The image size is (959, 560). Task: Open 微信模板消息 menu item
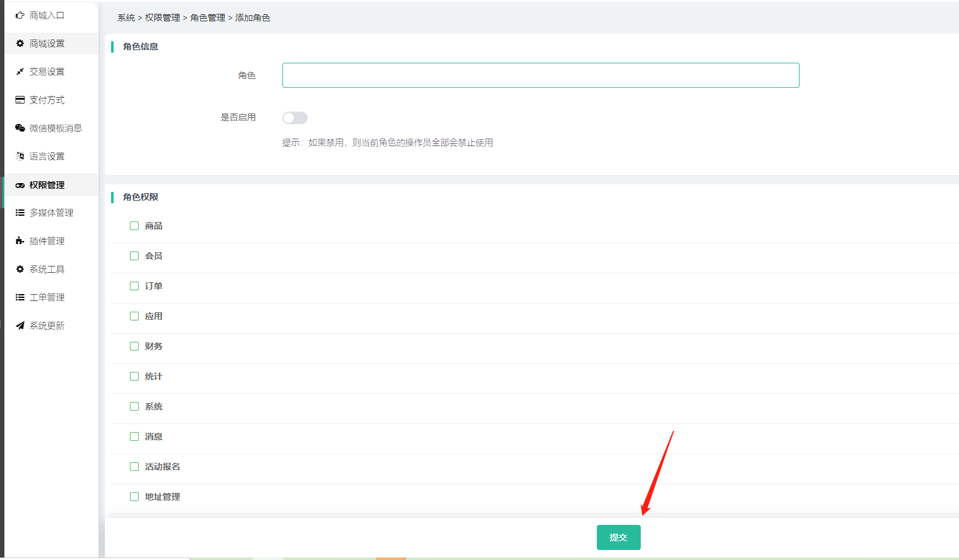click(51, 128)
